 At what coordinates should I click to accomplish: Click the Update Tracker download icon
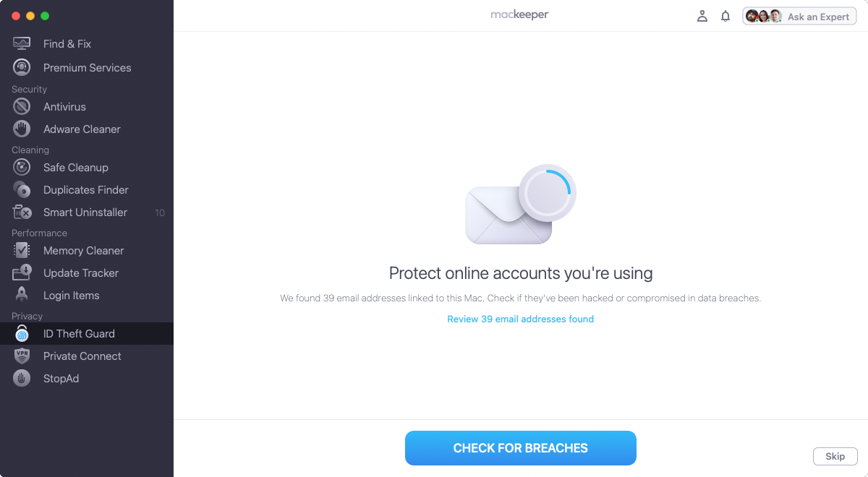coord(22,272)
